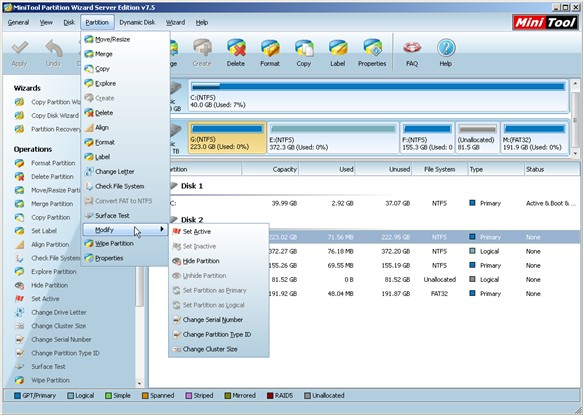This screenshot has width=584, height=416.
Task: Sort by Capacity column header
Action: point(270,169)
